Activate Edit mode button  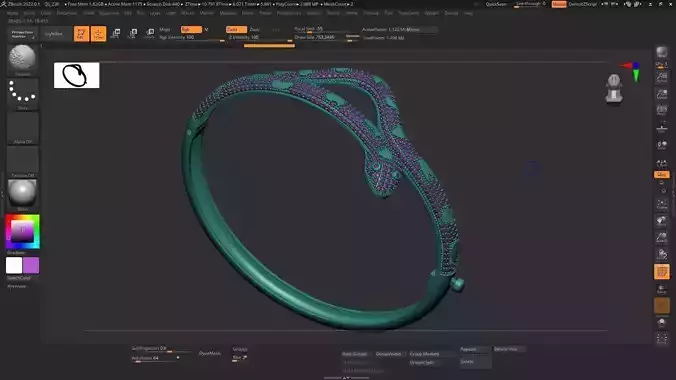coord(81,34)
